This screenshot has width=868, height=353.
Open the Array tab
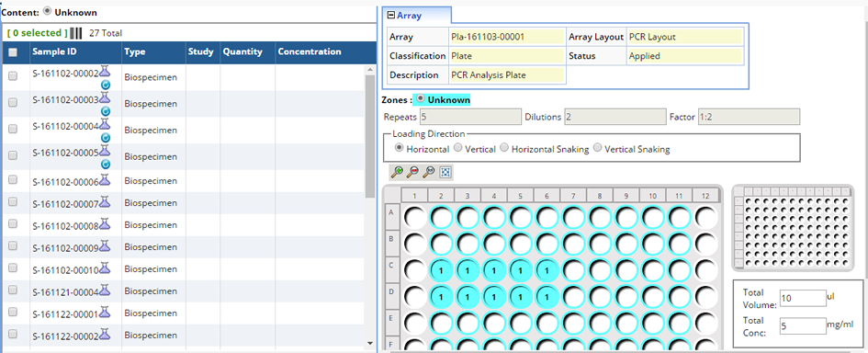(x=418, y=16)
